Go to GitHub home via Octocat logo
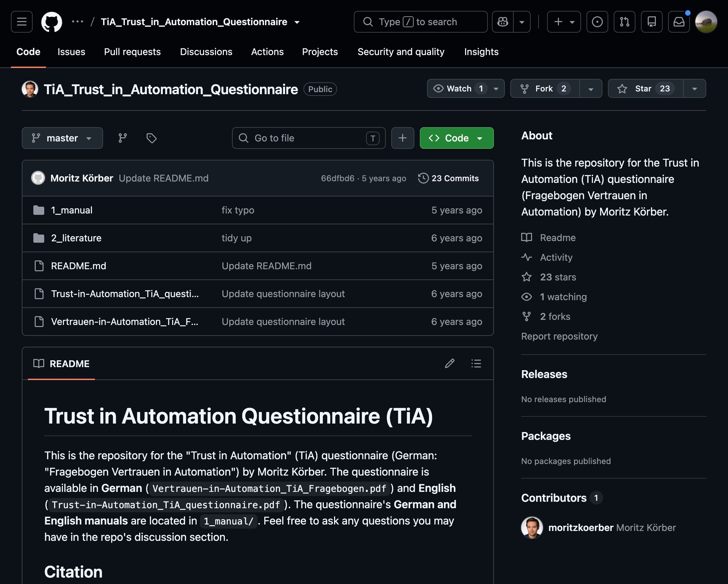Screen dimensions: 728x584 52,22
